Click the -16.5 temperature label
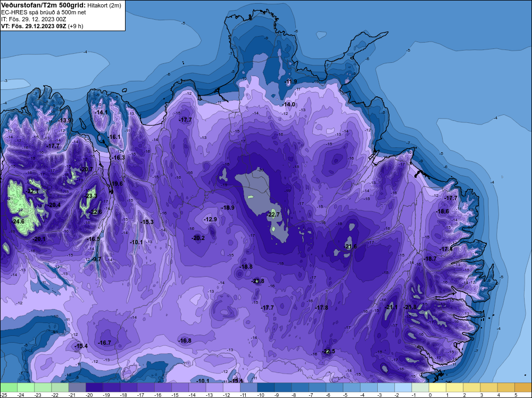The height and width of the screenshot is (398, 532). tap(94, 239)
